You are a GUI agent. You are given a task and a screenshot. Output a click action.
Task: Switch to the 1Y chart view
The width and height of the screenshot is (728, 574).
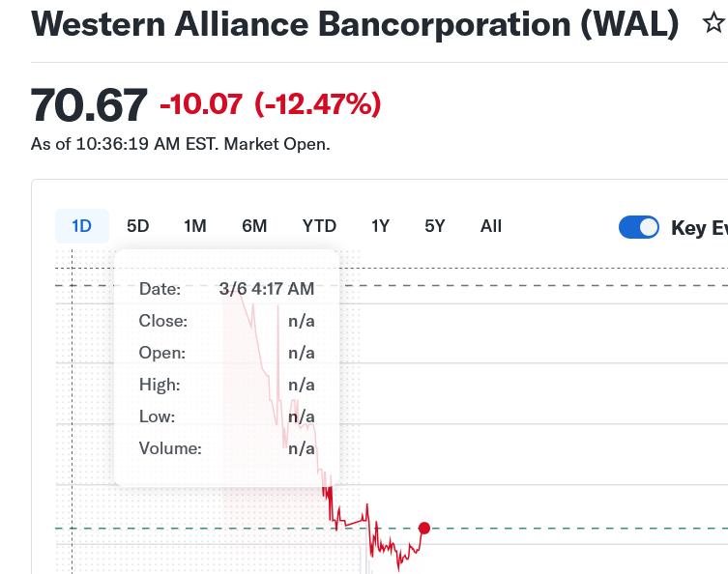[x=380, y=226]
